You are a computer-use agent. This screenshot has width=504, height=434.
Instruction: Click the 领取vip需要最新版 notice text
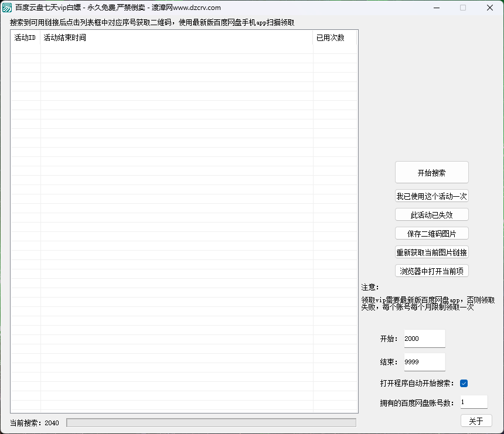click(428, 303)
